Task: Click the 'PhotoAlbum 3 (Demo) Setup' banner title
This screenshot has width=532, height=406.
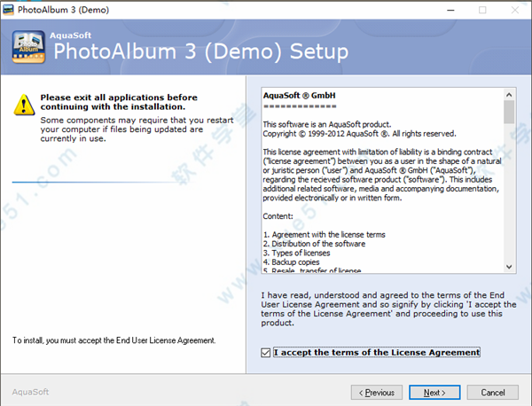Action: click(x=201, y=51)
